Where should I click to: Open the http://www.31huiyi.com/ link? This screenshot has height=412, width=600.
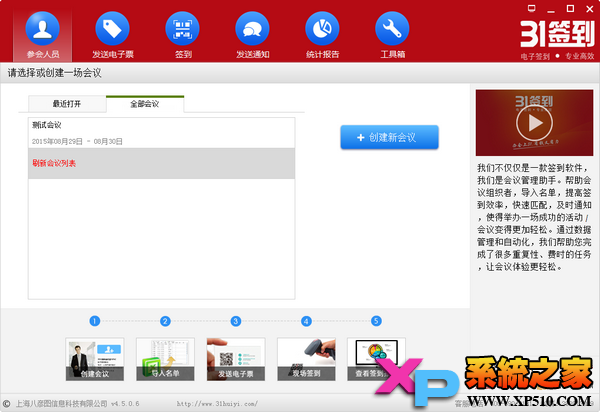click(x=217, y=404)
